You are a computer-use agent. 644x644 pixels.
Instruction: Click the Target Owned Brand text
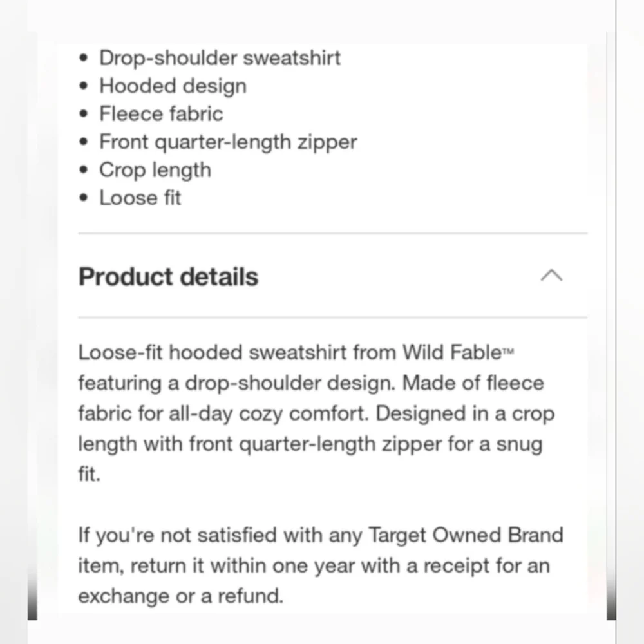(466, 535)
